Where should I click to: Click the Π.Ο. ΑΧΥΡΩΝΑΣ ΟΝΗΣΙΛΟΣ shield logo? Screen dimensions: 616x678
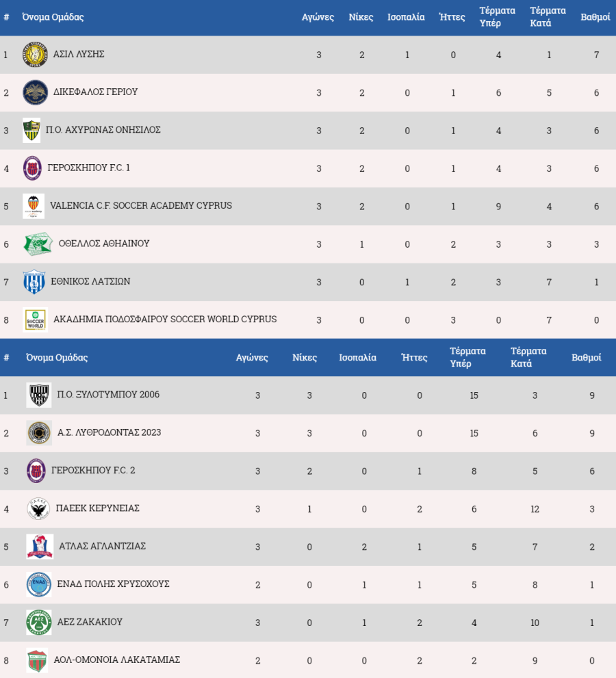click(x=31, y=130)
